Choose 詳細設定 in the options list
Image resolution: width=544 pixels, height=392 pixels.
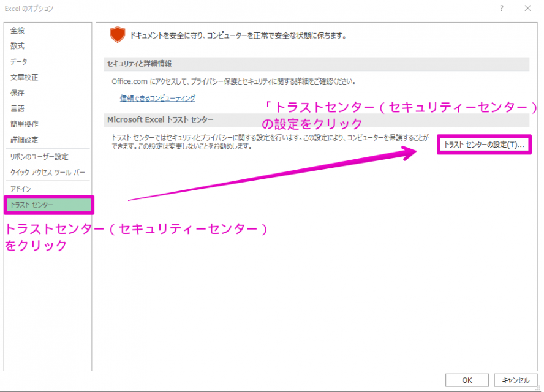pyautogui.click(x=25, y=140)
